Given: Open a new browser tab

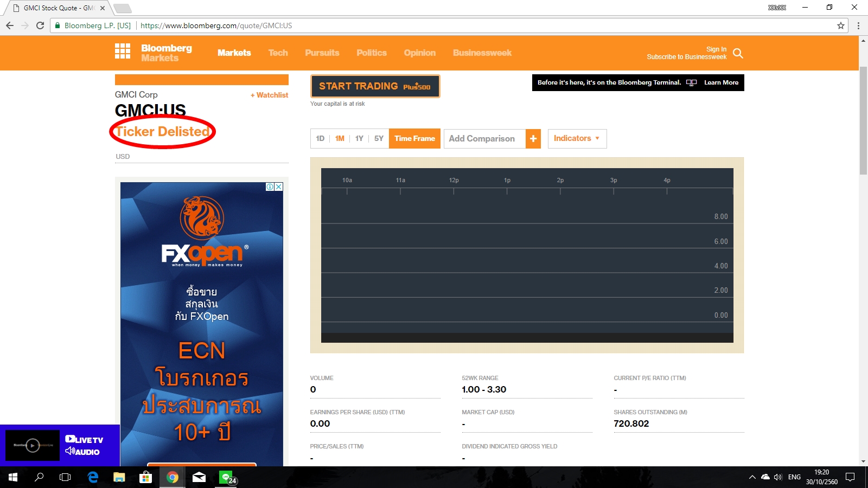Looking at the screenshot, I should (x=123, y=8).
